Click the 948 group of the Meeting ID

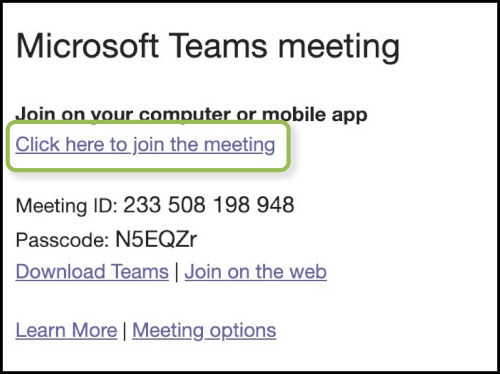(x=275, y=205)
